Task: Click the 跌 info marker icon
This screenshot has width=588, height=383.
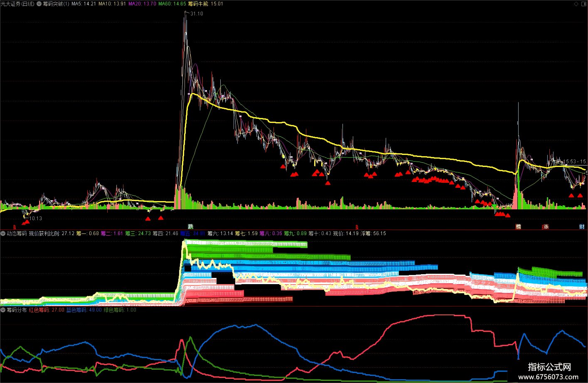Action: tap(191, 226)
